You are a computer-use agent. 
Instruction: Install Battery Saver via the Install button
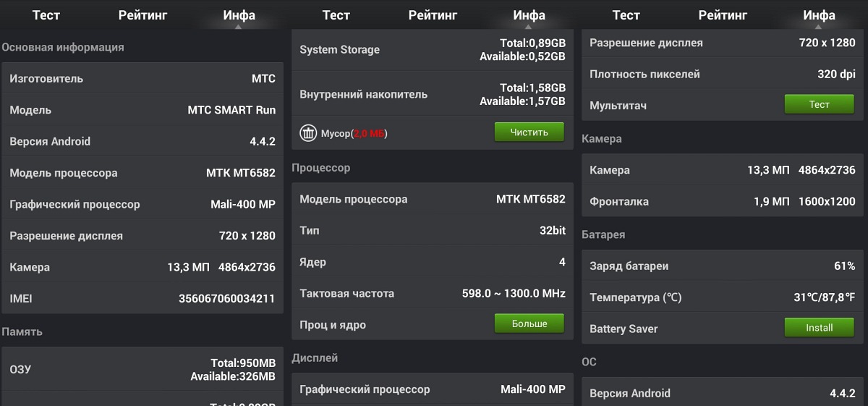click(x=820, y=327)
